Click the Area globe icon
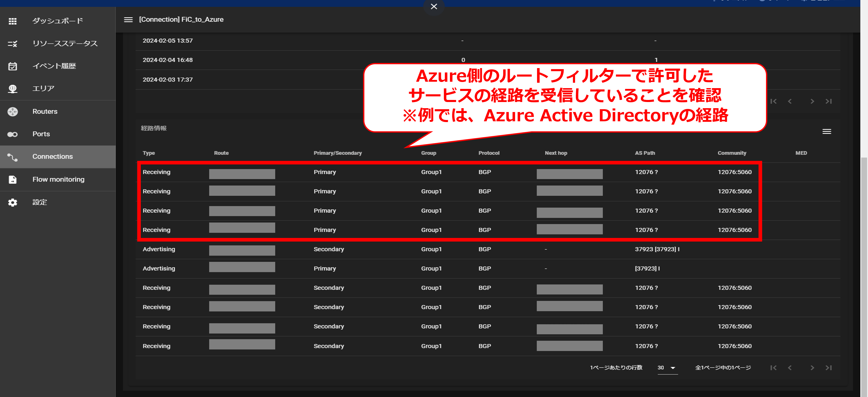 [13, 89]
